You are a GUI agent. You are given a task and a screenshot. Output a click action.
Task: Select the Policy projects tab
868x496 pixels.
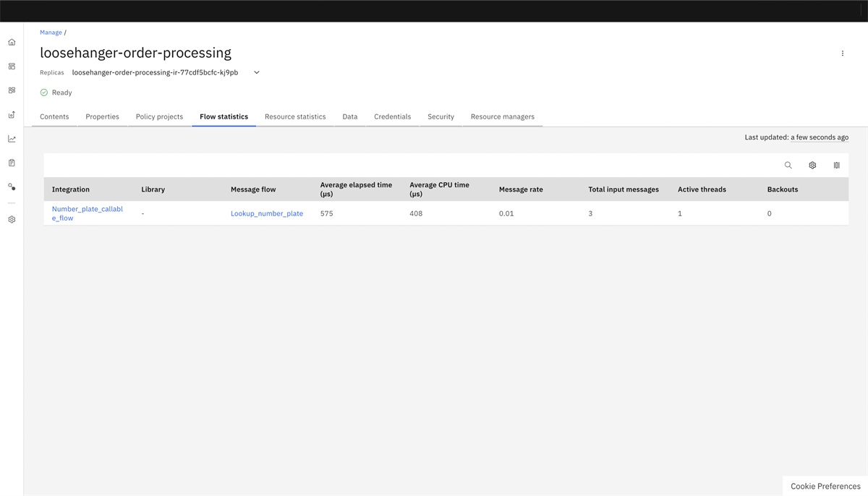[159, 116]
